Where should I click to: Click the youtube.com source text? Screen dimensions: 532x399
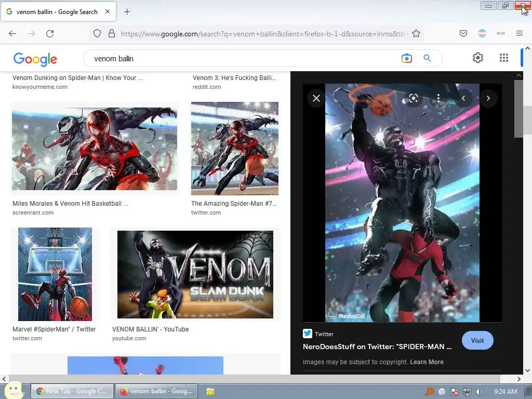tap(129, 338)
